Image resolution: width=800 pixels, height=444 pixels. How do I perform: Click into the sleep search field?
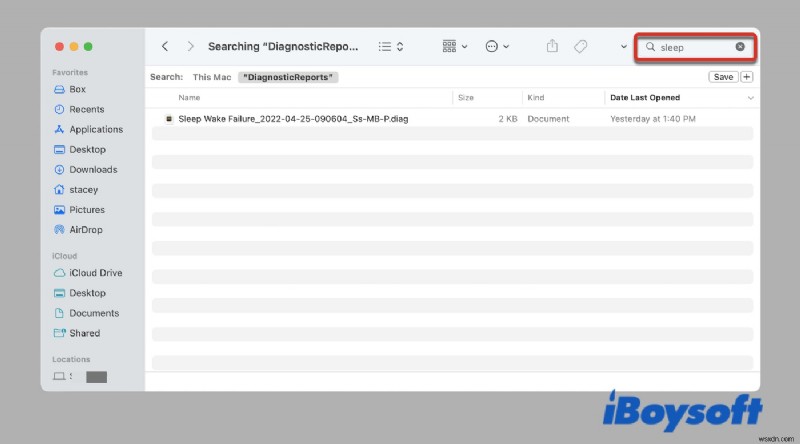[695, 47]
